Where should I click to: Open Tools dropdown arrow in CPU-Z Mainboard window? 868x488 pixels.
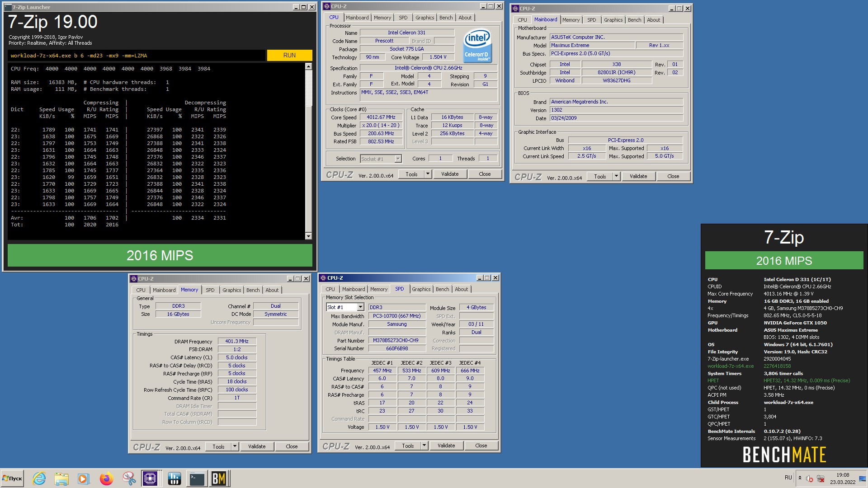click(616, 176)
